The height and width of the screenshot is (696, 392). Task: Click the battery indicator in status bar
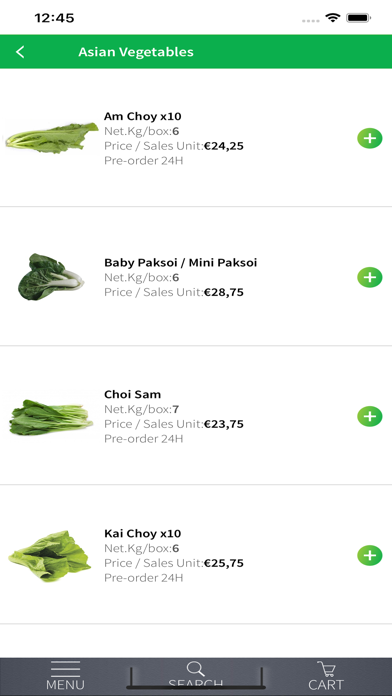(x=359, y=18)
